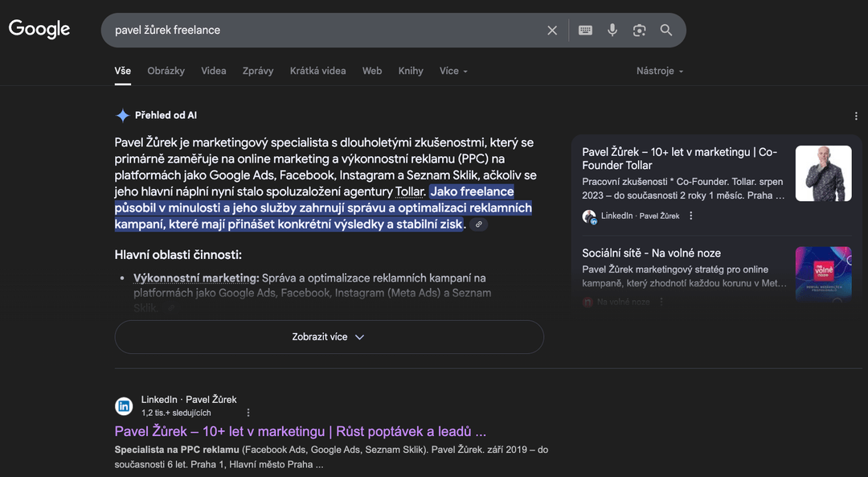Viewport: 868px width, 477px height.
Task: Open the Pavel Žůrek LinkedIn result title
Action: click(300, 431)
